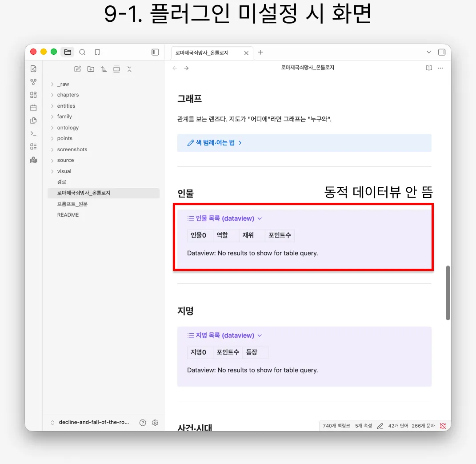Image resolution: width=476 pixels, height=464 pixels.
Task: Open daily note calendar ribbon icon
Action: (33, 108)
